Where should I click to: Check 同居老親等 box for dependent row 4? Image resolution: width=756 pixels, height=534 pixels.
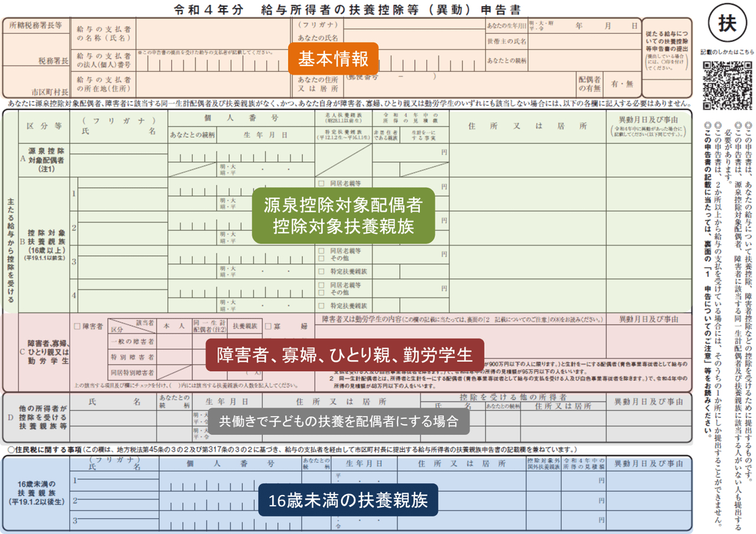click(321, 285)
